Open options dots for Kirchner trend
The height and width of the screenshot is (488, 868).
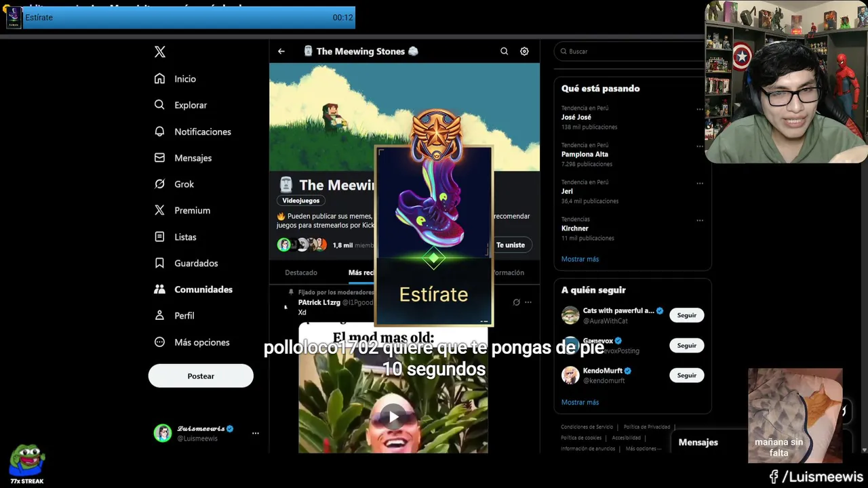tap(700, 220)
